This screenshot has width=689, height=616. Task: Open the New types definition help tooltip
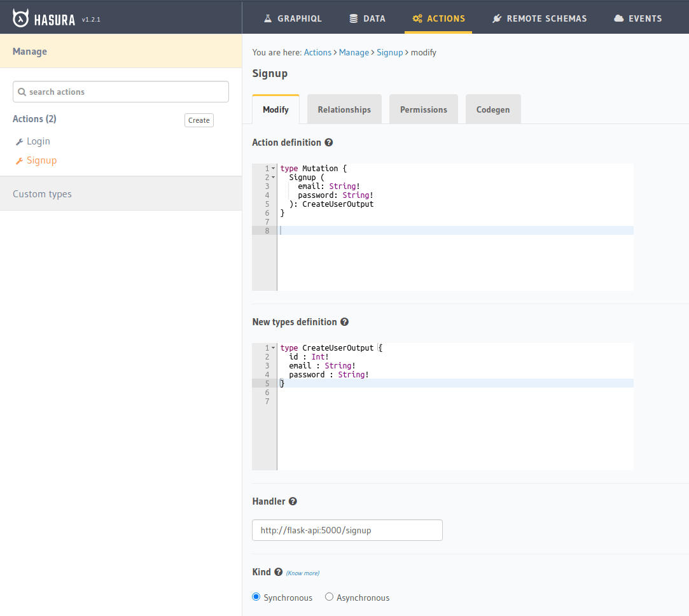click(x=344, y=321)
